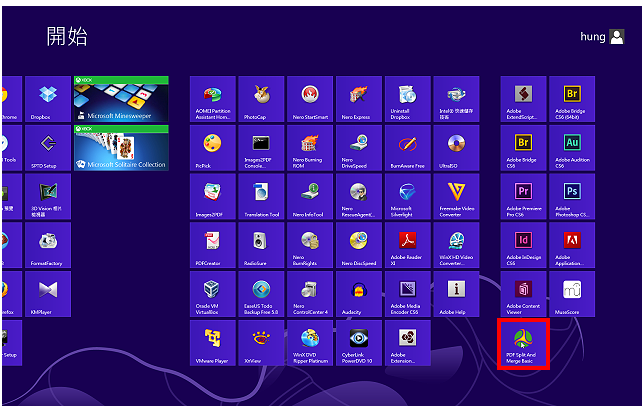This screenshot has height=406, width=644.
Task: Open Adobe InDesign CS6 tile
Action: (x=523, y=245)
